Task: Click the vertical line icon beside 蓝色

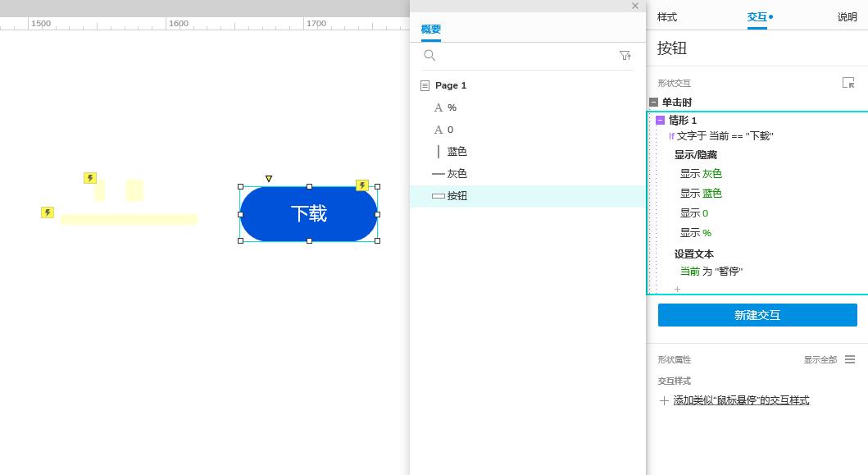Action: (x=439, y=151)
